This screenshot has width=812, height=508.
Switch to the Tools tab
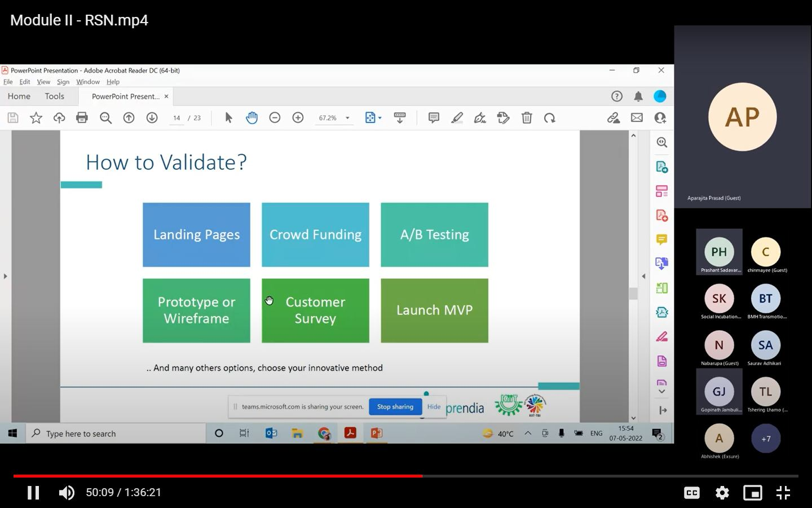point(55,96)
